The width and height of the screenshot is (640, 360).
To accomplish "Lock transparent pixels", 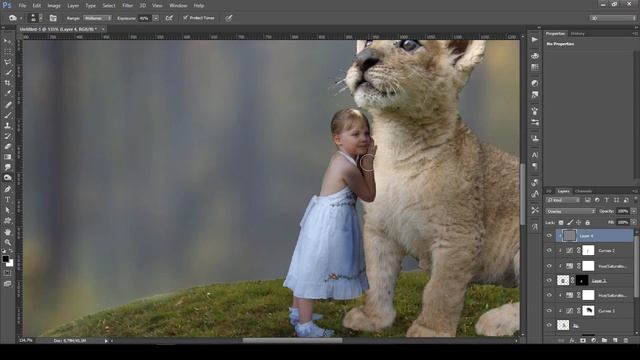I will tap(561, 222).
